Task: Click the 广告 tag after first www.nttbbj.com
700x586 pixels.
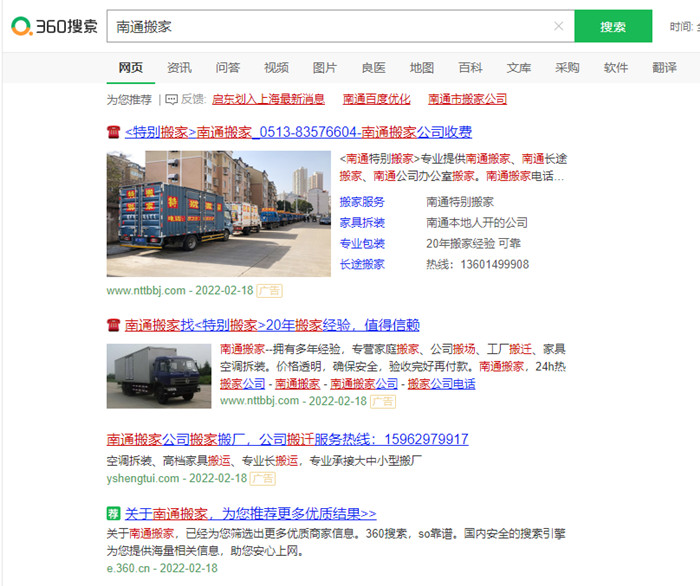Action: pyautogui.click(x=269, y=291)
